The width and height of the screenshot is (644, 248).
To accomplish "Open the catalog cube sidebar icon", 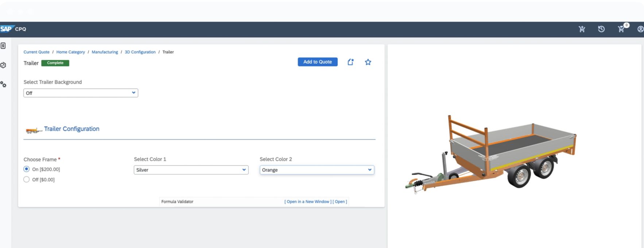I will 3,65.
